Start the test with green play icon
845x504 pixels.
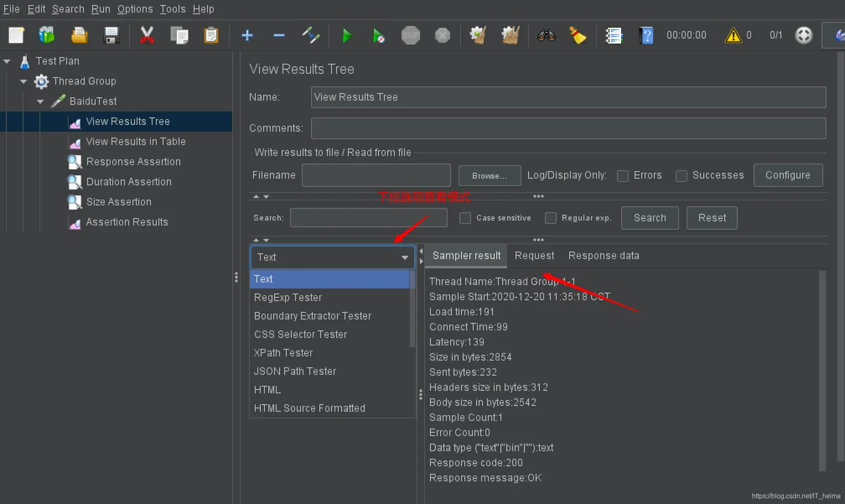point(346,35)
